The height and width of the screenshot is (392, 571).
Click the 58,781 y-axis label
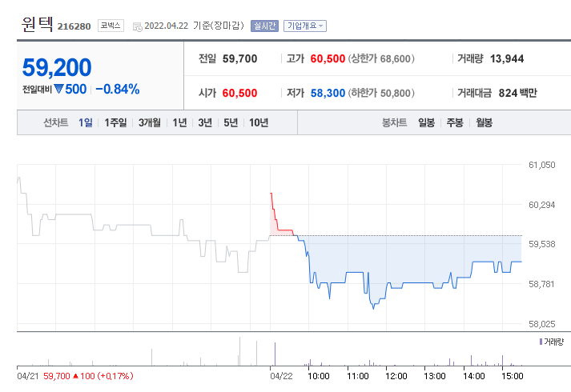542,284
